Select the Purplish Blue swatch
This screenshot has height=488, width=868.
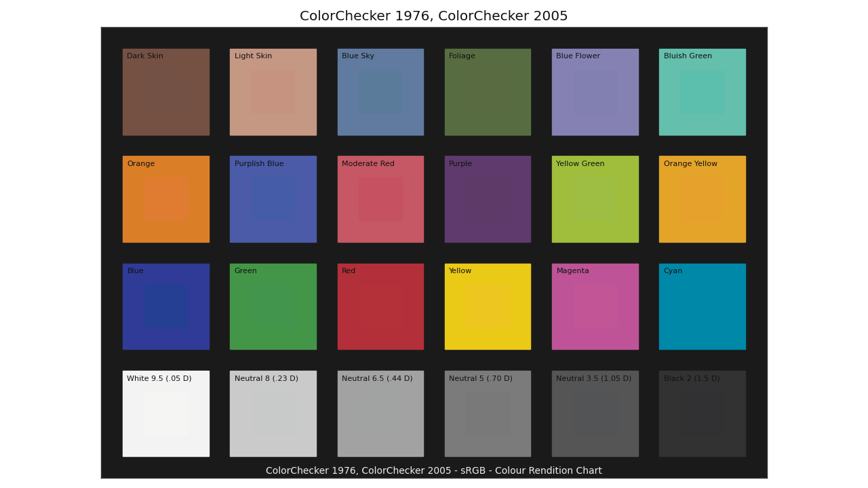[x=273, y=199]
